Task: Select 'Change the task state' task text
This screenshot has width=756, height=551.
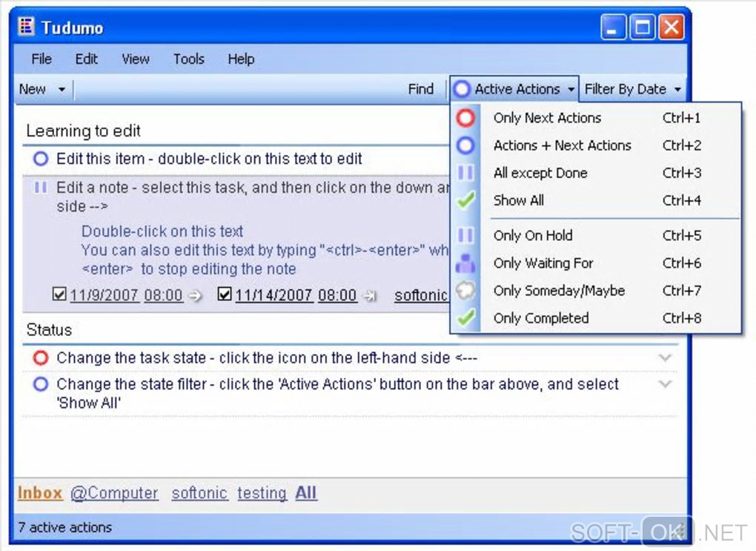Action: click(x=267, y=358)
